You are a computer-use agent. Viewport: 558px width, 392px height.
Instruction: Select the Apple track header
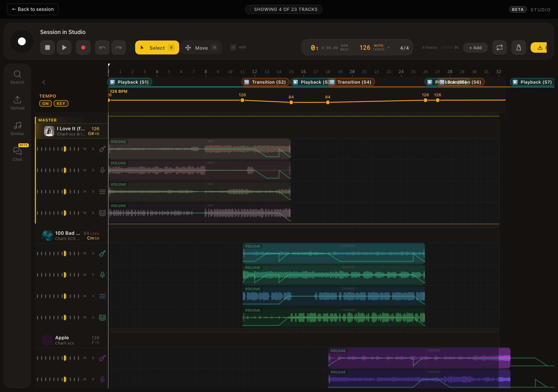click(x=71, y=340)
